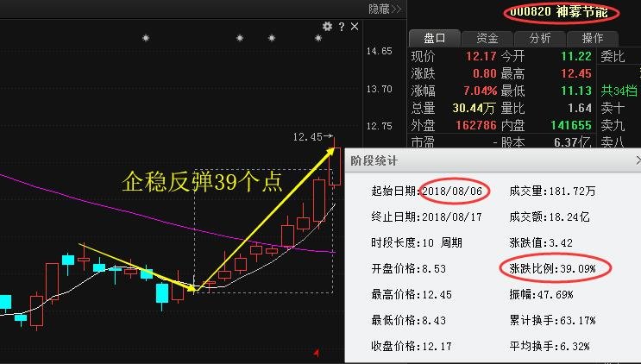
Task: Switch to the 分析 tab
Action: click(x=540, y=38)
